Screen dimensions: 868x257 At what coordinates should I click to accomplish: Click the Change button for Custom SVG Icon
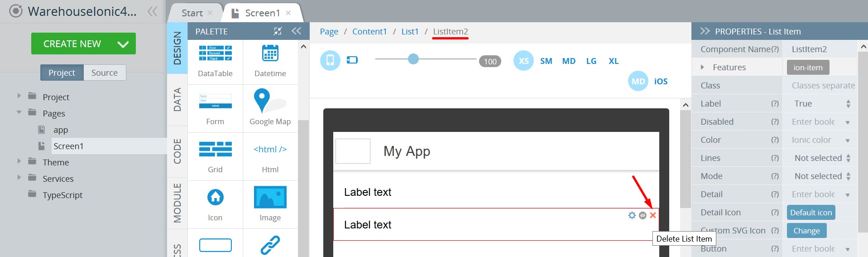pos(806,230)
